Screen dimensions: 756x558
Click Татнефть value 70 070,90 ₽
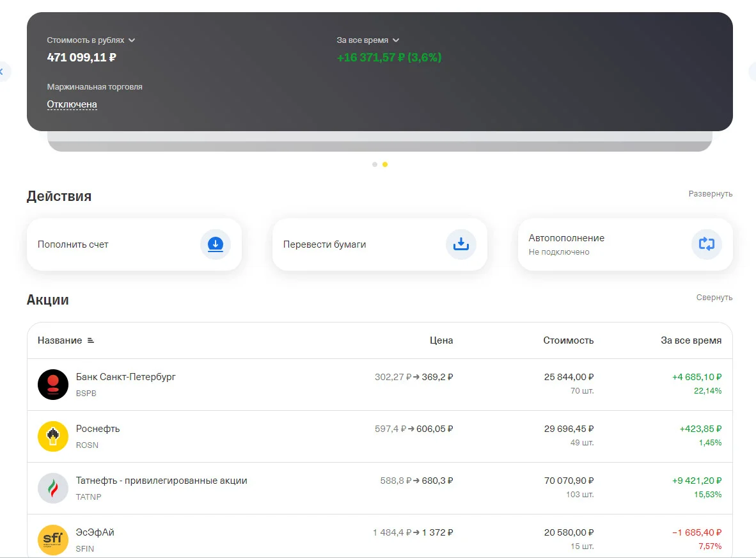(569, 481)
